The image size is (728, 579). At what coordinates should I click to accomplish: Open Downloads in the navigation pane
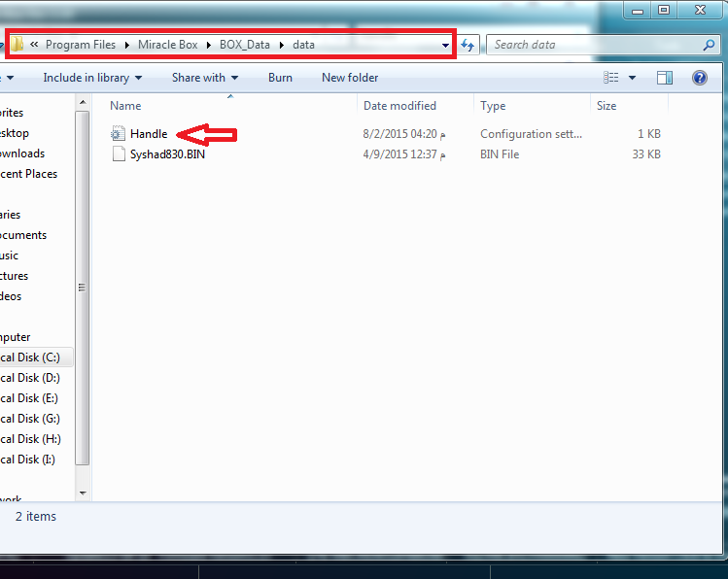[x=22, y=153]
